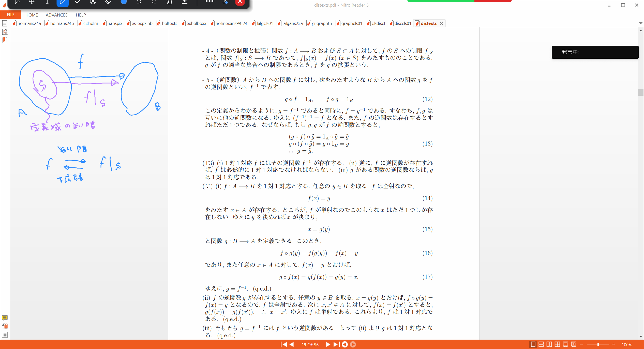Zoom in with the plus button

614,344
